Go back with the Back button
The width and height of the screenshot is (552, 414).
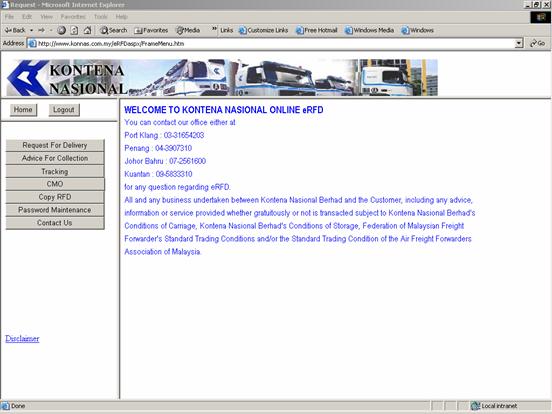click(15, 30)
